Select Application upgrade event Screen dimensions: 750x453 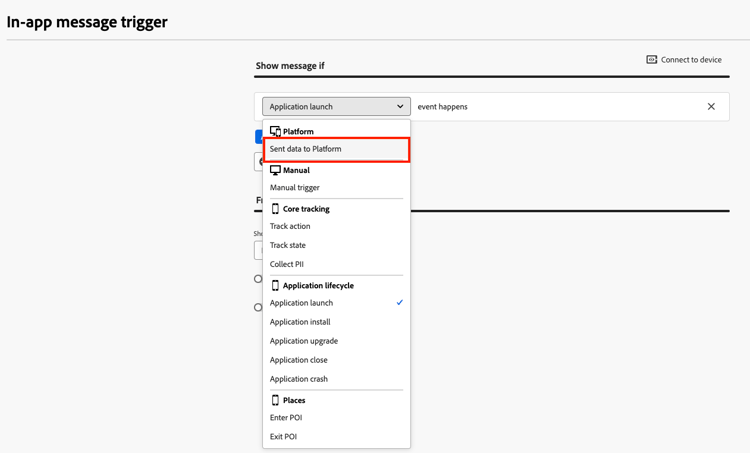pyautogui.click(x=336, y=341)
